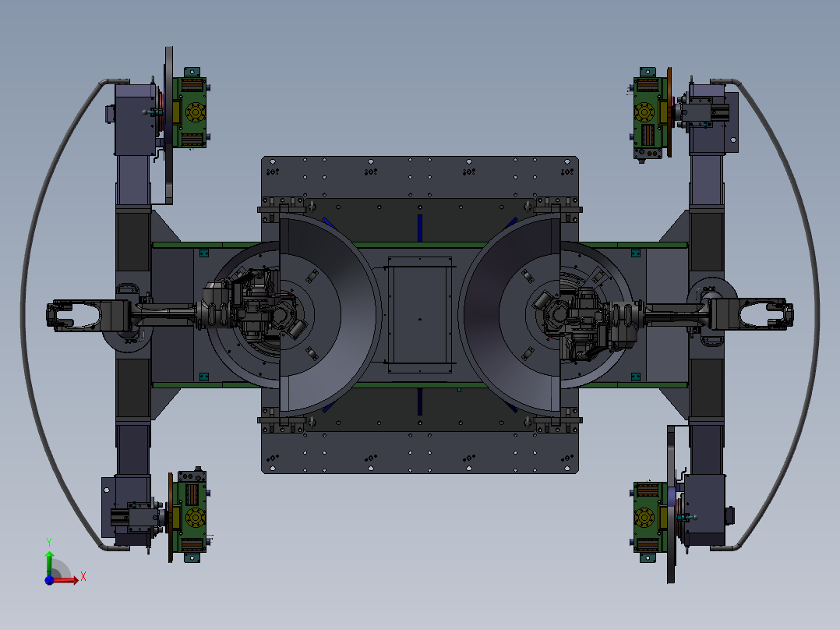The width and height of the screenshot is (840, 630).
Task: Select the left robot arm gripper end
Action: click(72, 315)
